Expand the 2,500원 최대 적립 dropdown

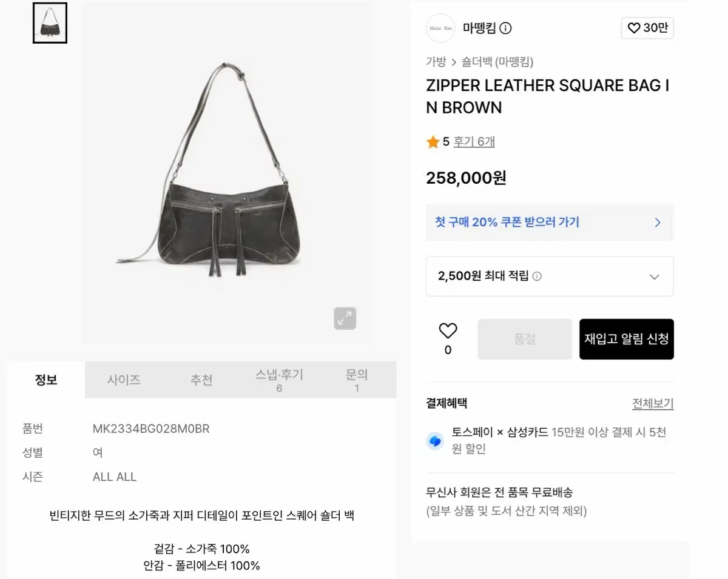click(x=550, y=276)
